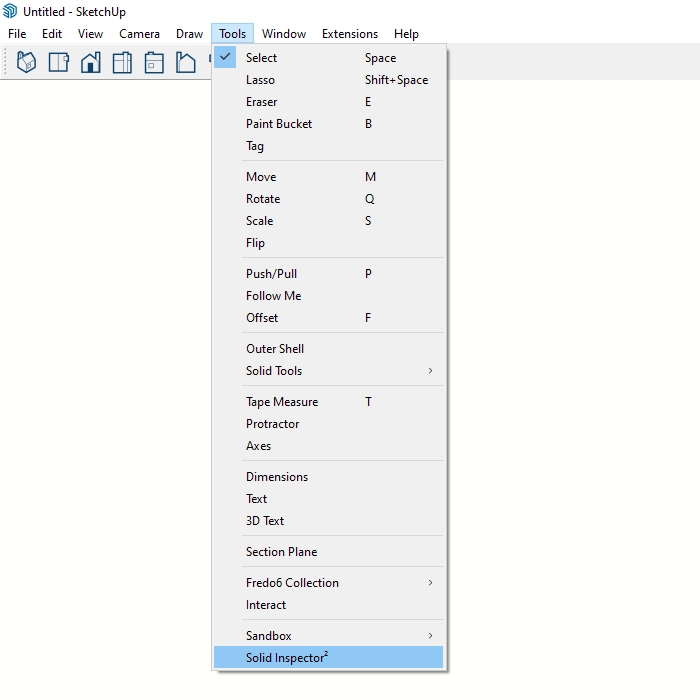Click the Interact tool entry

(x=329, y=605)
